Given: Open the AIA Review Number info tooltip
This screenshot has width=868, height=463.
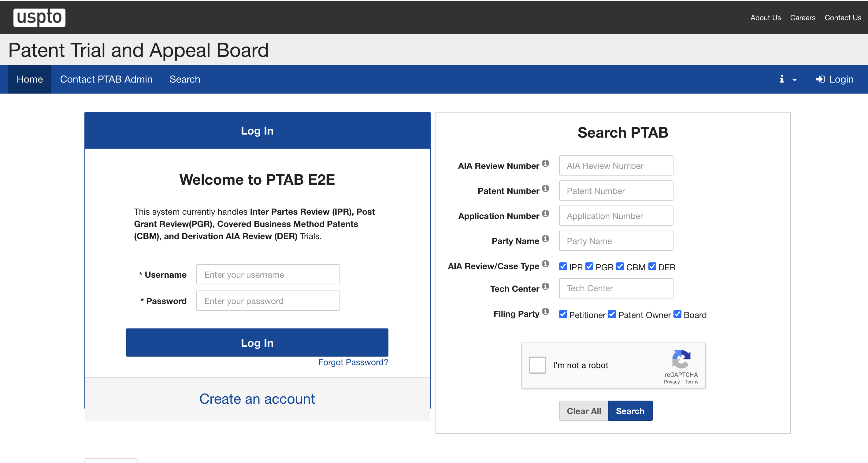Looking at the screenshot, I should (x=546, y=163).
